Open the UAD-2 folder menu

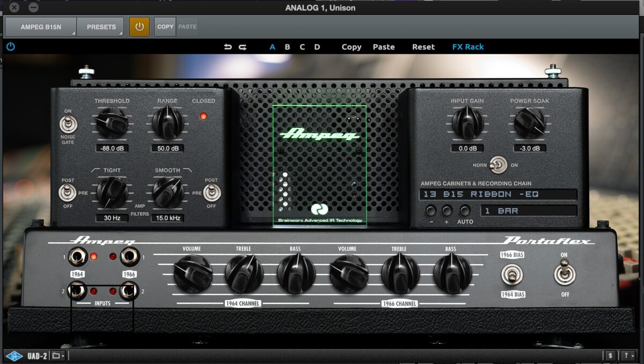(x=58, y=356)
